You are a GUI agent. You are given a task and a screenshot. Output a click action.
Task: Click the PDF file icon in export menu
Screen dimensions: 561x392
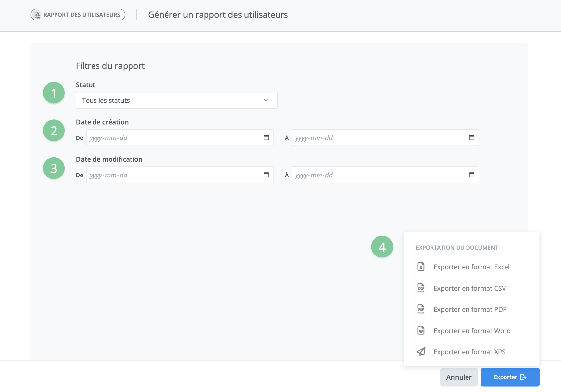coord(421,309)
